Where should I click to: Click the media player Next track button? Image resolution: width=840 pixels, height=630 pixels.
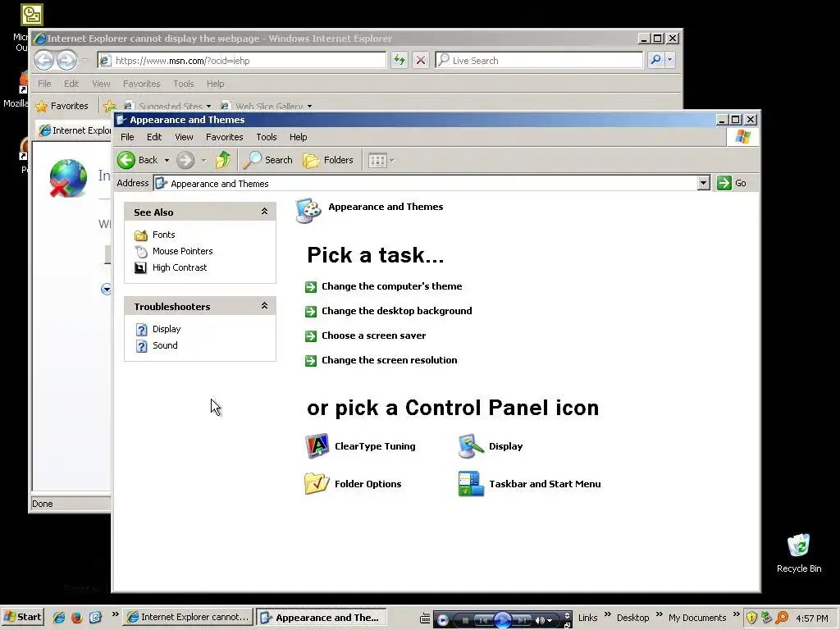[x=522, y=620]
